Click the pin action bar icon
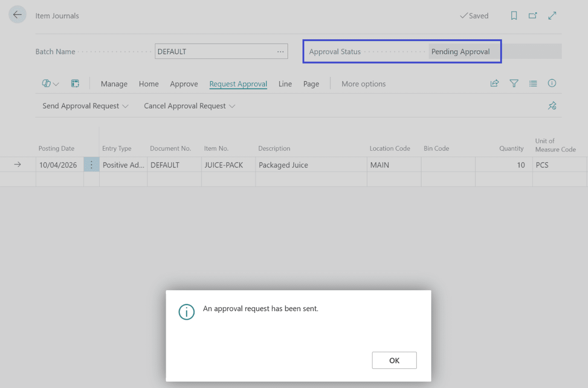The image size is (588, 388). 552,106
